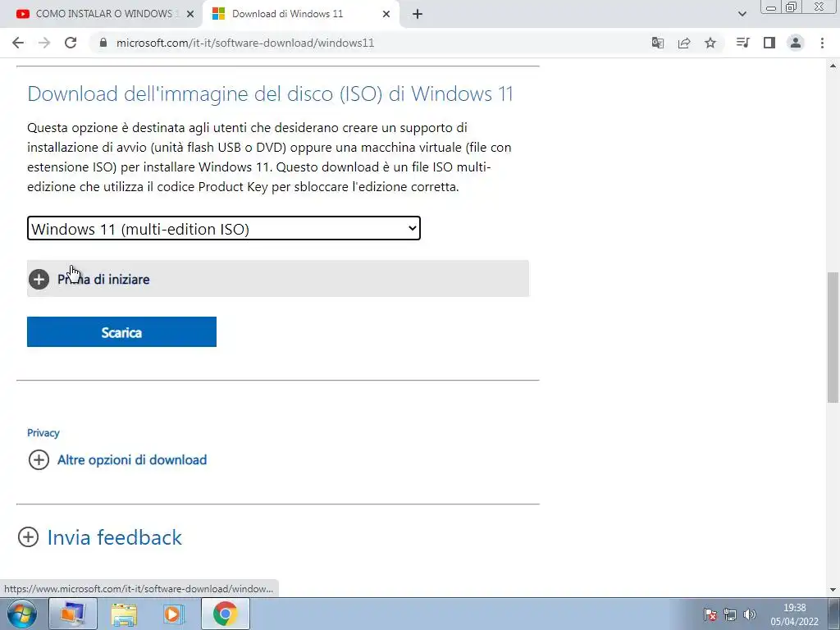Open a new tab with plus button
The height and width of the screenshot is (630, 840).
tap(418, 15)
